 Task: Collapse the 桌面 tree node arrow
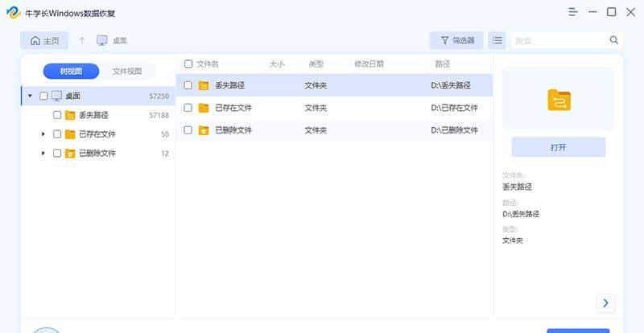click(x=30, y=96)
